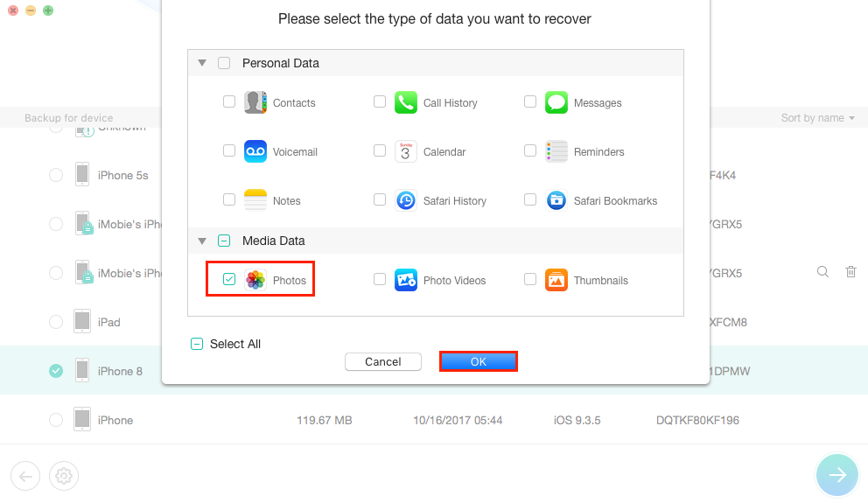This screenshot has width=868, height=503.
Task: Select the radio button for iPhone 119.67 MB backup
Action: coord(56,420)
